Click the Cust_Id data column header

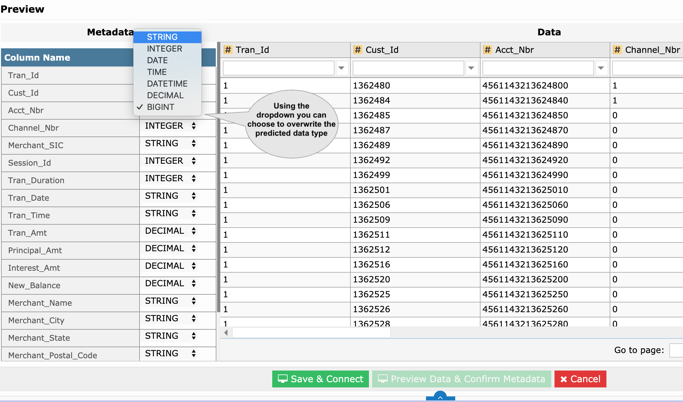[x=415, y=50]
